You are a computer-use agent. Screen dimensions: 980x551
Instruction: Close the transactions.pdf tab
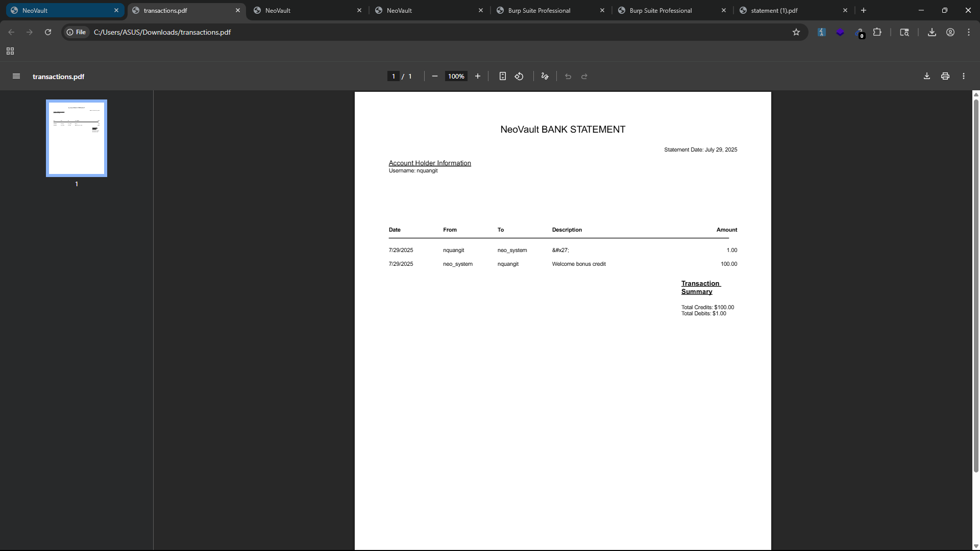tap(238, 10)
